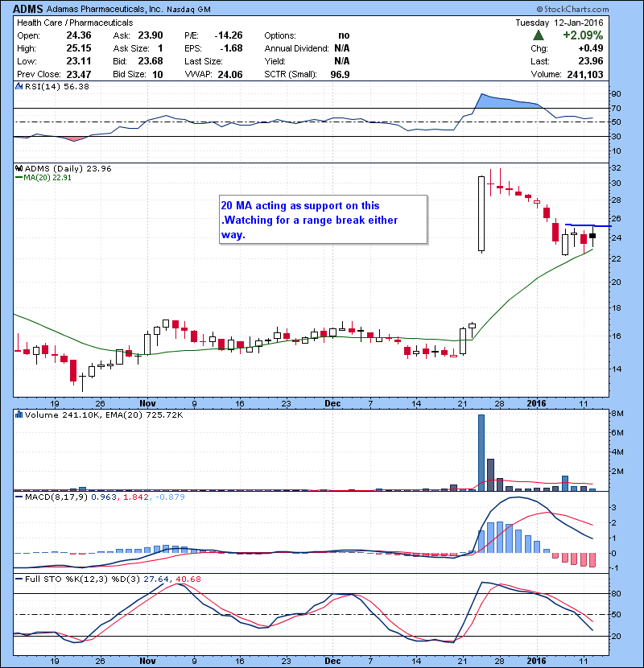Click the EMA(20) 725.72K label

point(144,414)
